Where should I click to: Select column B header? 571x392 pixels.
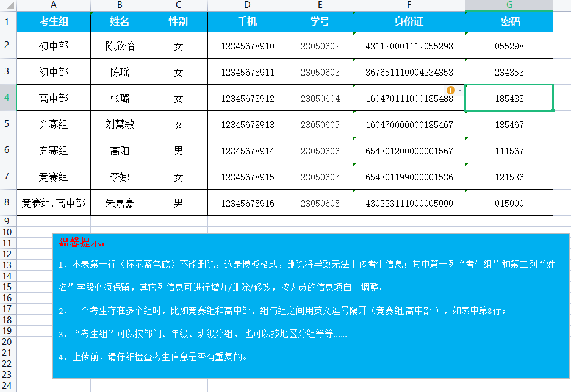[120, 5]
